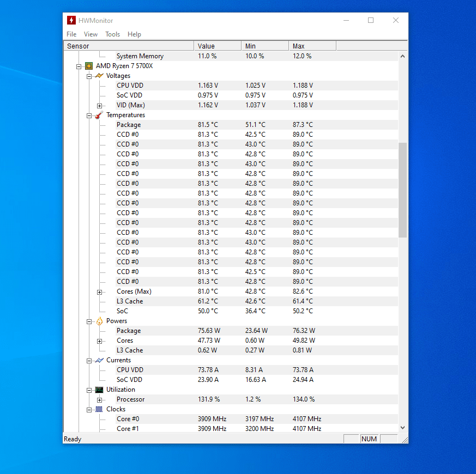The height and width of the screenshot is (474, 476).
Task: Expand the Cores power row
Action: coord(99,341)
